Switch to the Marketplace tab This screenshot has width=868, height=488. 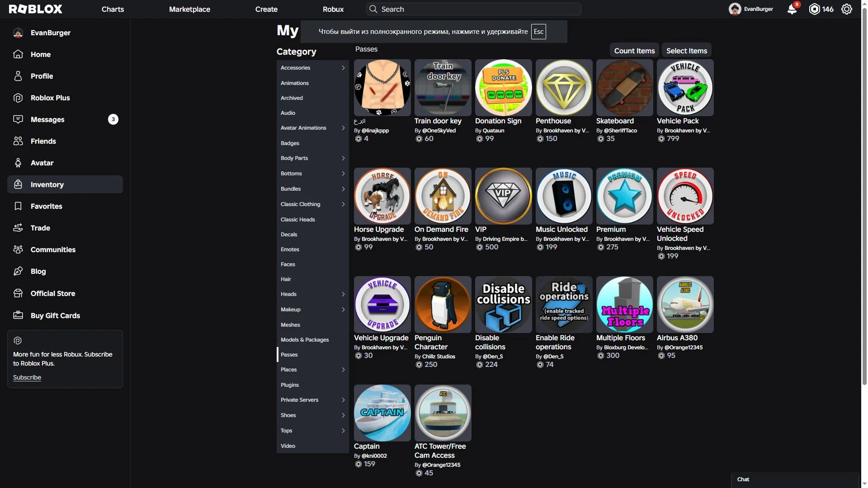pyautogui.click(x=189, y=9)
